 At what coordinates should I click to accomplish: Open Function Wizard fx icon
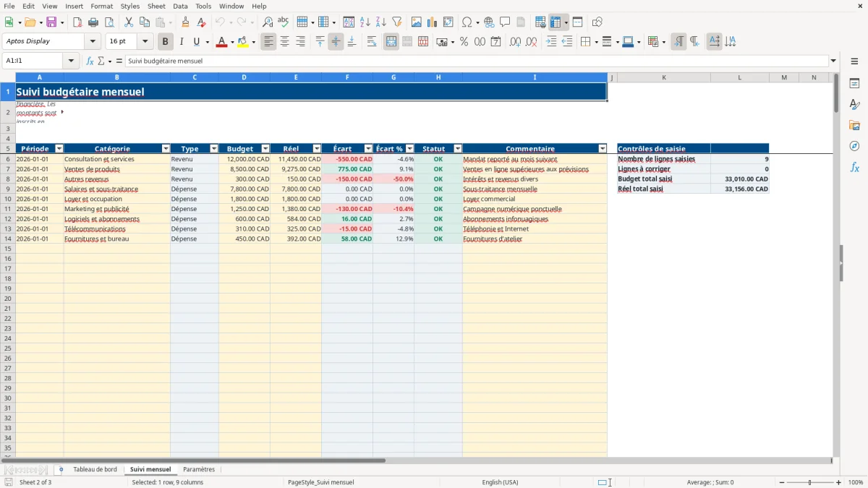click(x=90, y=61)
